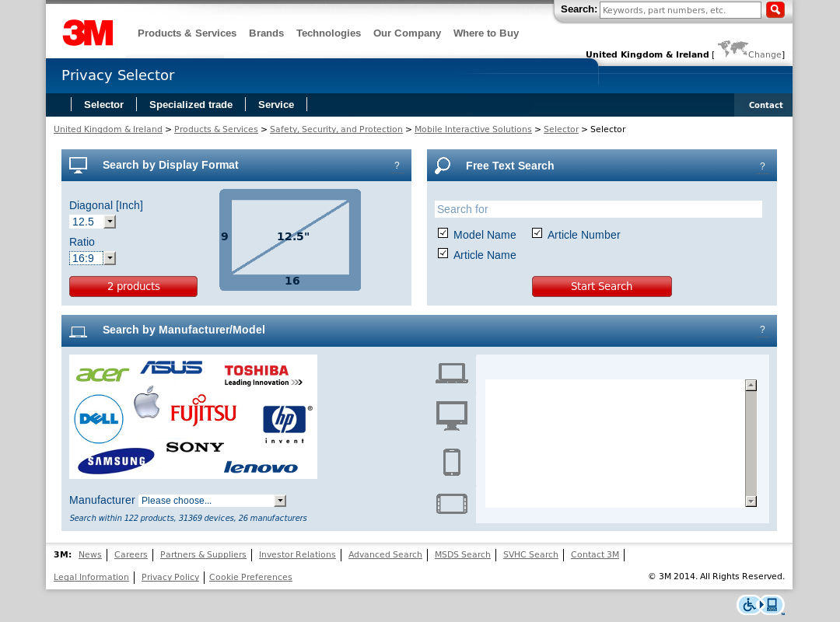Open the Careers footer link
The height and width of the screenshot is (622, 840).
pyautogui.click(x=131, y=554)
